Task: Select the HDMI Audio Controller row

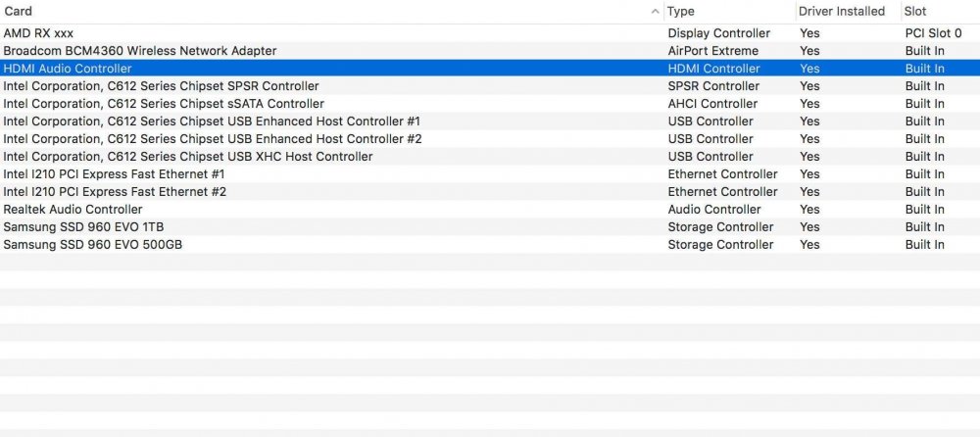Action: pos(490,69)
